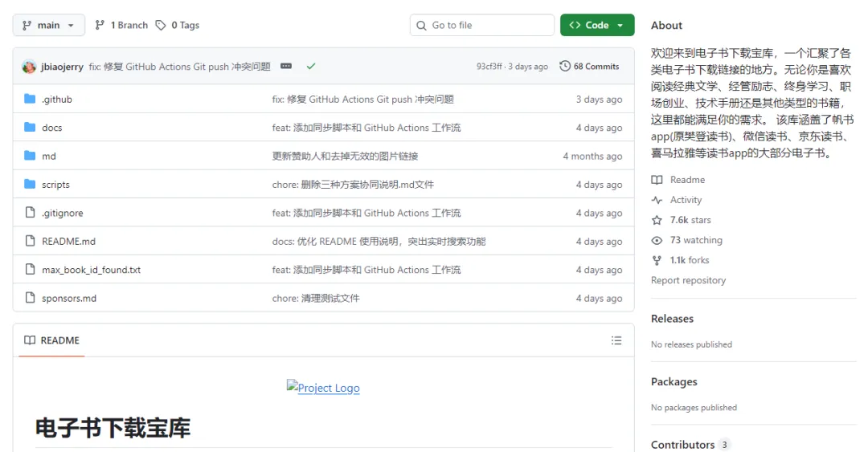Open README.md file name link

tap(68, 241)
